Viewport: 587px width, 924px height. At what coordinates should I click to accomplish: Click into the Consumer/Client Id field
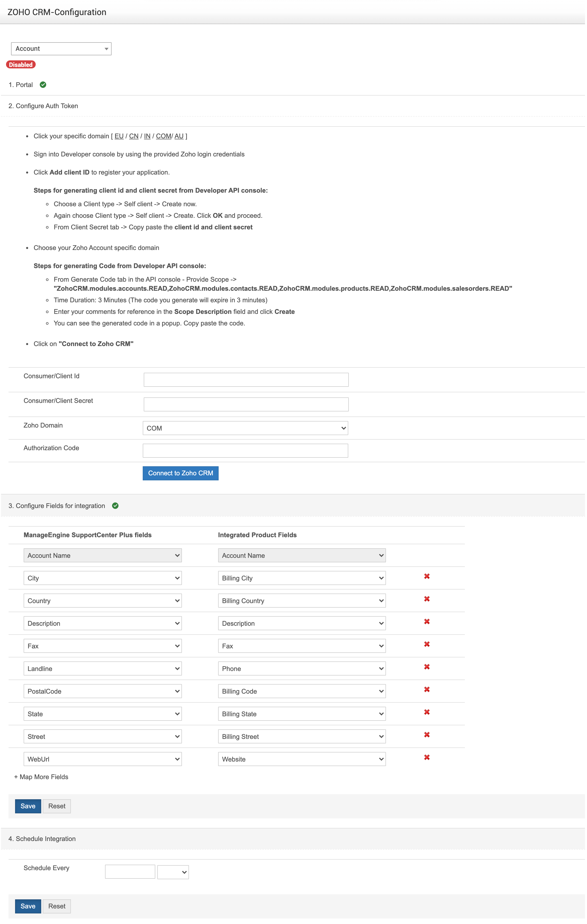246,380
